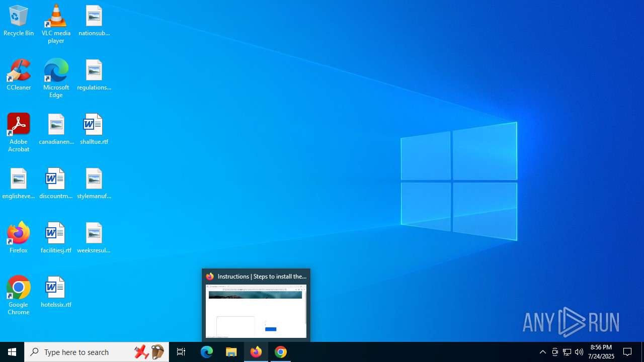The image size is (644, 362).
Task: Click Firefox taskbar button
Action: pyautogui.click(x=256, y=352)
